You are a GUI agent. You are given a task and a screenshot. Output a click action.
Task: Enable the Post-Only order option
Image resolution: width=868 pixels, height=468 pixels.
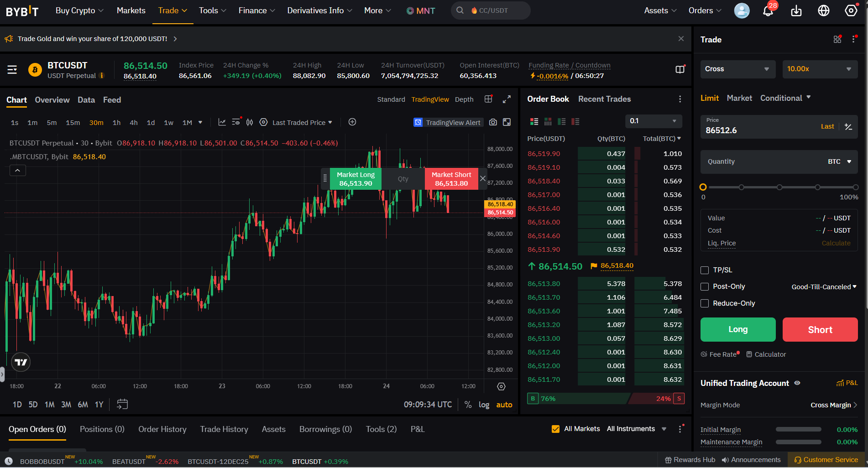tap(704, 286)
